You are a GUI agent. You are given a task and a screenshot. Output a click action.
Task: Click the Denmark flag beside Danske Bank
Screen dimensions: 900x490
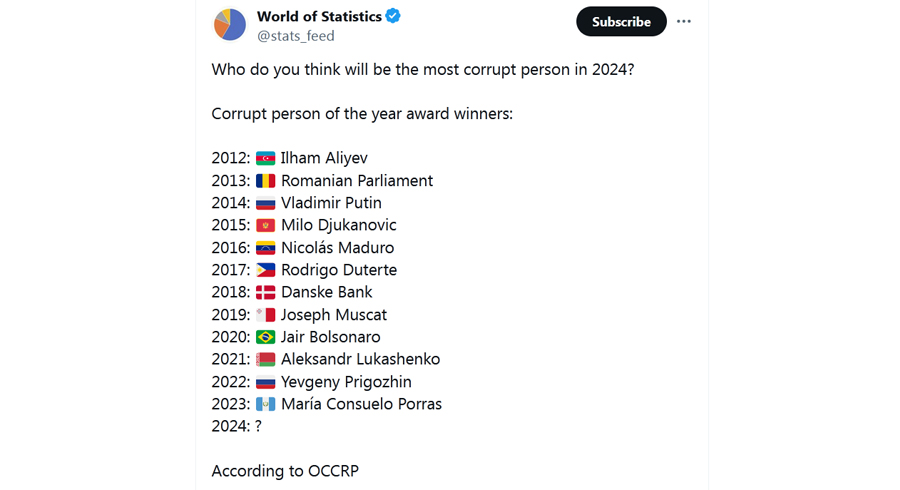pyautogui.click(x=265, y=293)
